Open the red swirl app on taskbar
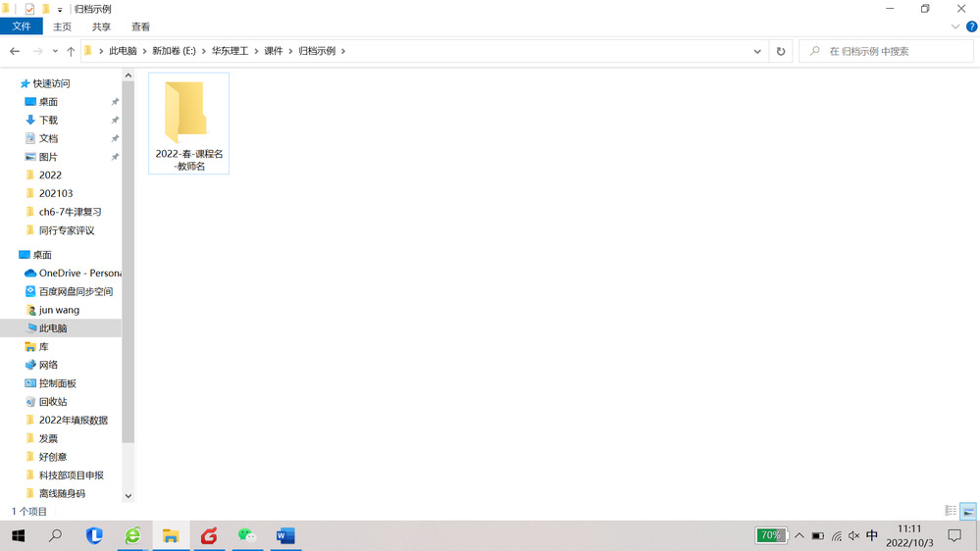The height and width of the screenshot is (551, 980). pos(209,536)
